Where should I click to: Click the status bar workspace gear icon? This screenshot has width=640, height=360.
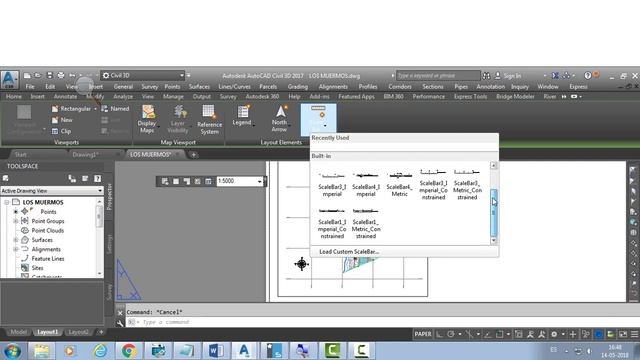point(554,334)
